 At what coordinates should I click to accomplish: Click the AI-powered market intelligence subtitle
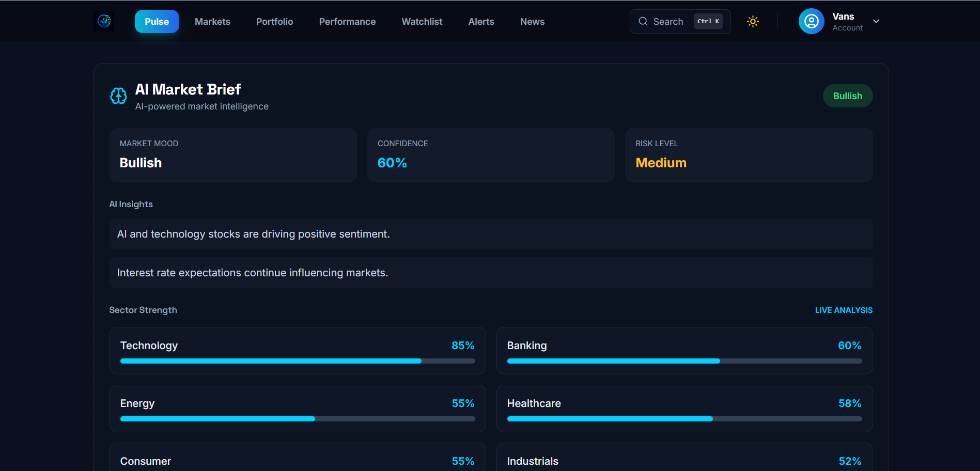coord(202,106)
